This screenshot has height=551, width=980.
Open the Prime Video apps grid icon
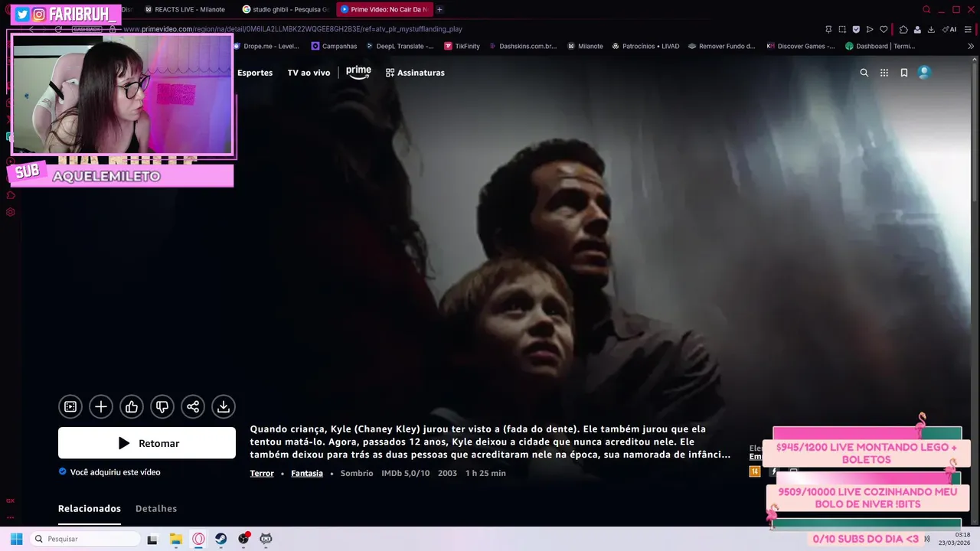[884, 73]
